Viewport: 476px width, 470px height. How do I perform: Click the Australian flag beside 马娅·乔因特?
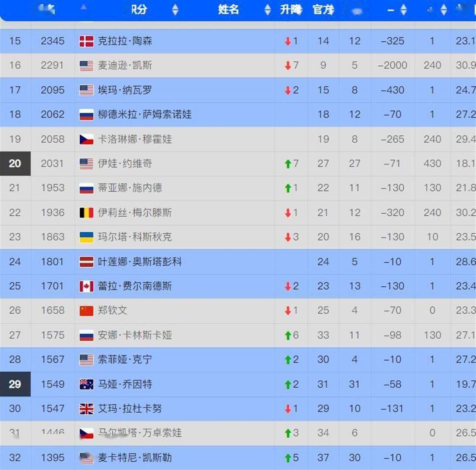86,385
